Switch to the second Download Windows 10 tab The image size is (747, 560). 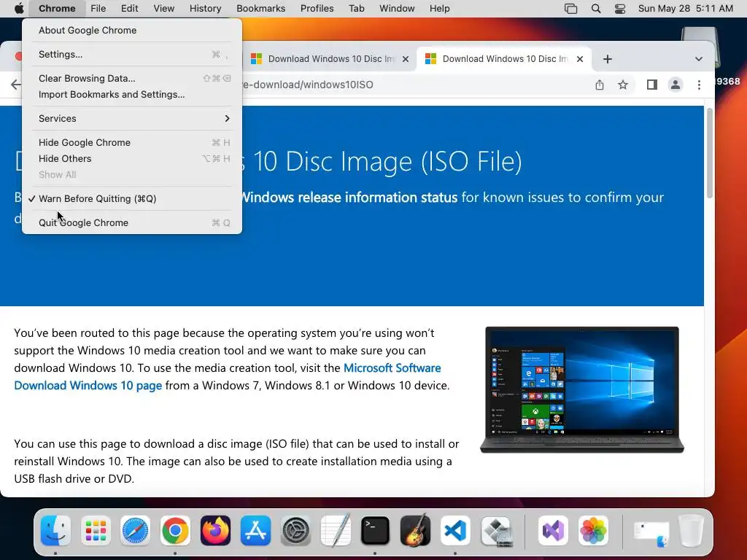[505, 59]
